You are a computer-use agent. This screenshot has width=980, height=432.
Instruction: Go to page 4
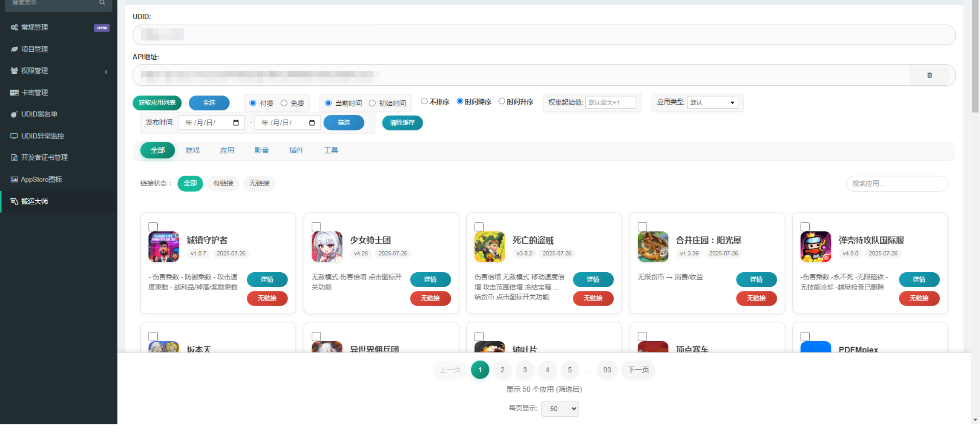547,370
